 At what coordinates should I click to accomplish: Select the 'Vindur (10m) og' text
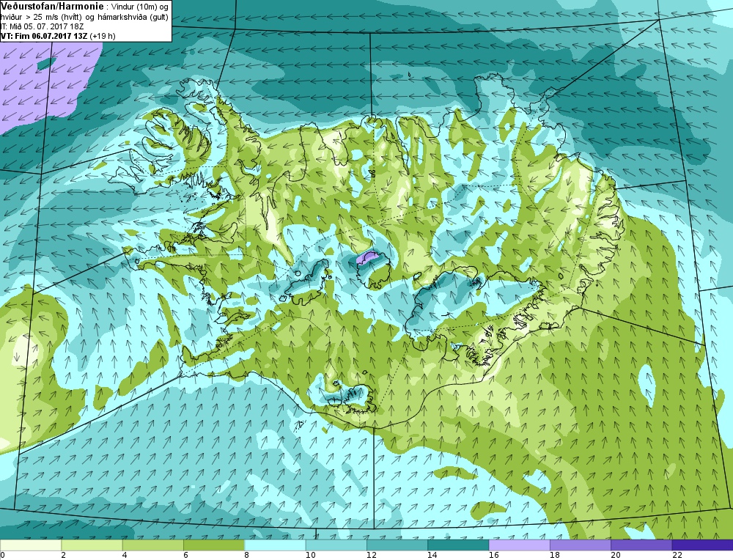[x=139, y=7]
